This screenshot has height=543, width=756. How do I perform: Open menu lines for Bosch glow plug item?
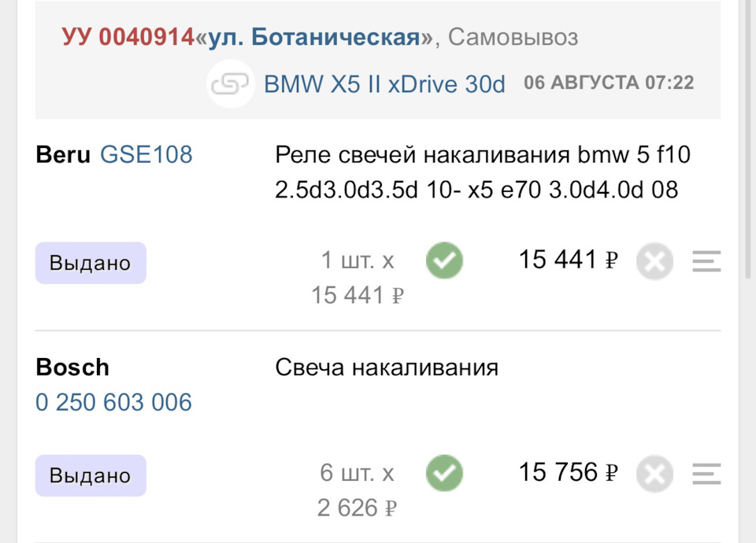(x=706, y=474)
